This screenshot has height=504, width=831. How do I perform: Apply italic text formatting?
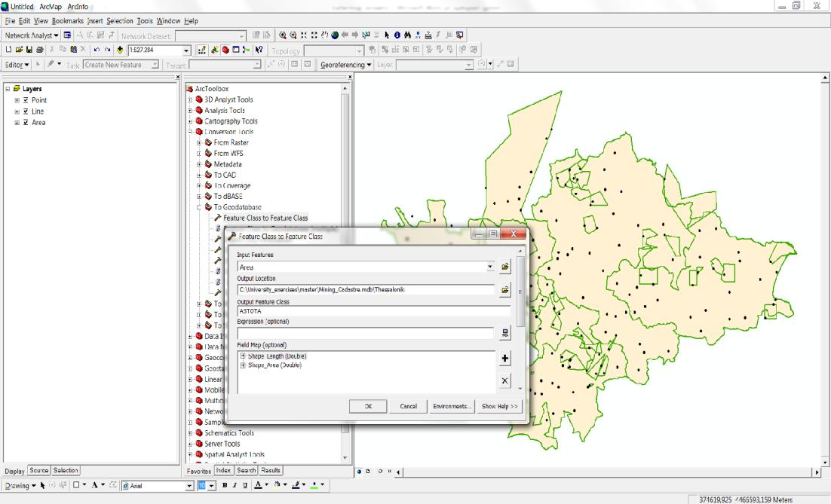pyautogui.click(x=235, y=485)
